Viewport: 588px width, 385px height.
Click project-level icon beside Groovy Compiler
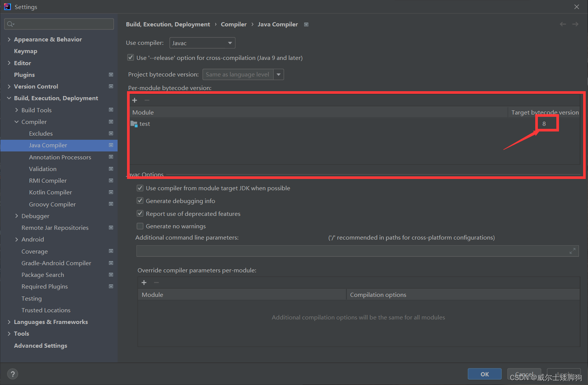111,204
